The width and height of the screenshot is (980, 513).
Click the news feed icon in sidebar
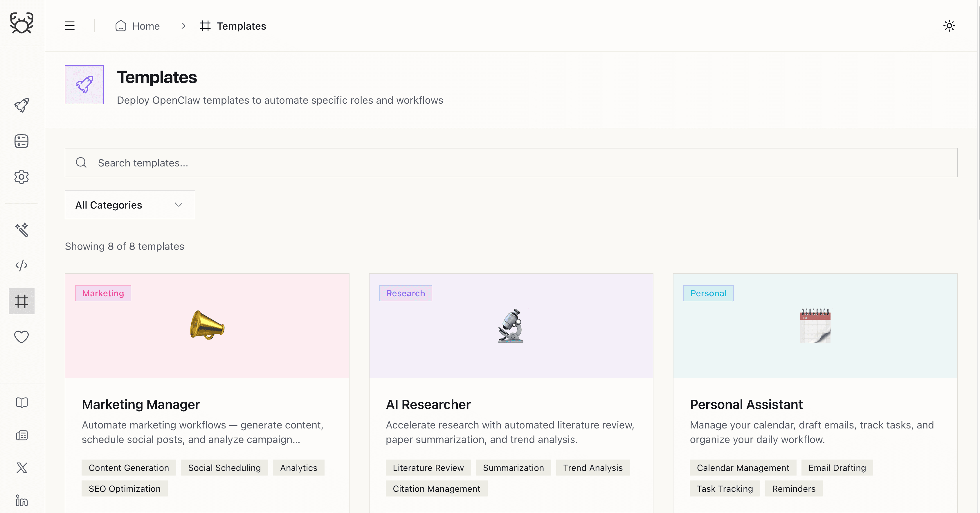21,435
